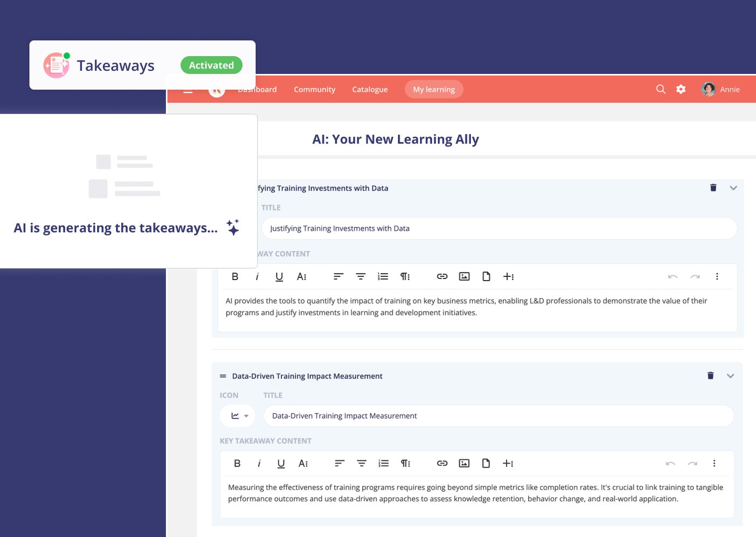Toggle italic in first takeaway editor

click(257, 276)
